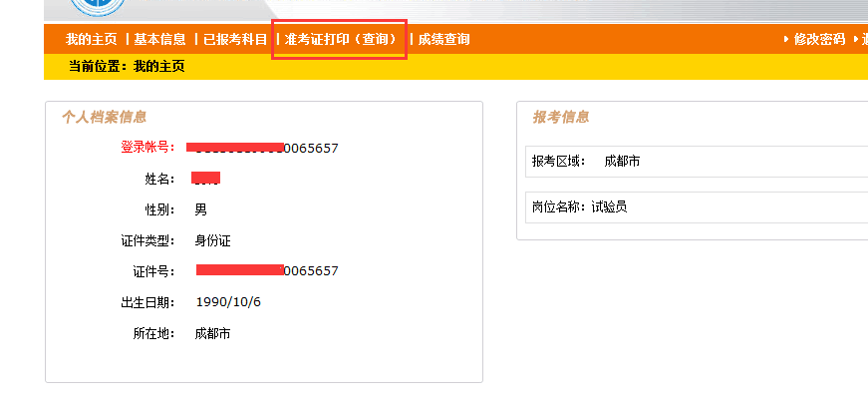This screenshot has width=868, height=407.
Task: Open 准考证打印（查询）highlighted menu item
Action: tap(341, 39)
